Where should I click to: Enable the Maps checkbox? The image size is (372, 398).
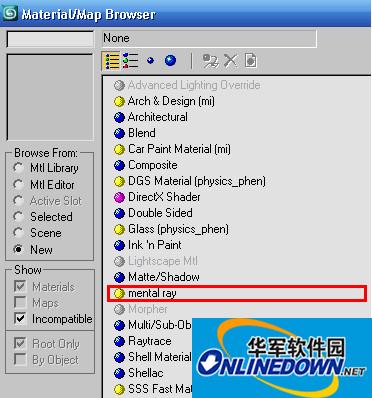(20, 303)
